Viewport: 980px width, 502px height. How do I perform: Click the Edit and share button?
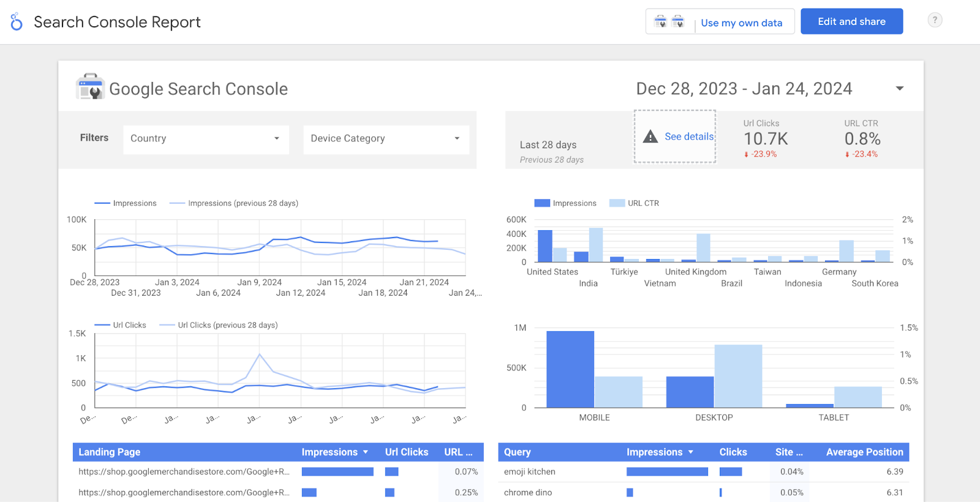851,21
